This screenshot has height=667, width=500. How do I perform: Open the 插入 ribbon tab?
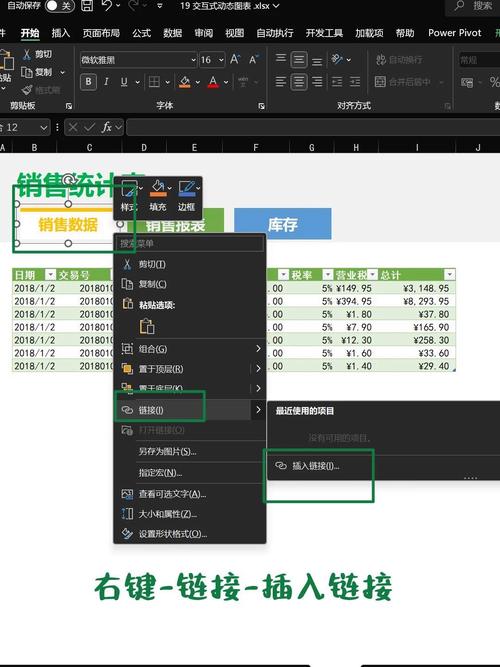[x=60, y=33]
